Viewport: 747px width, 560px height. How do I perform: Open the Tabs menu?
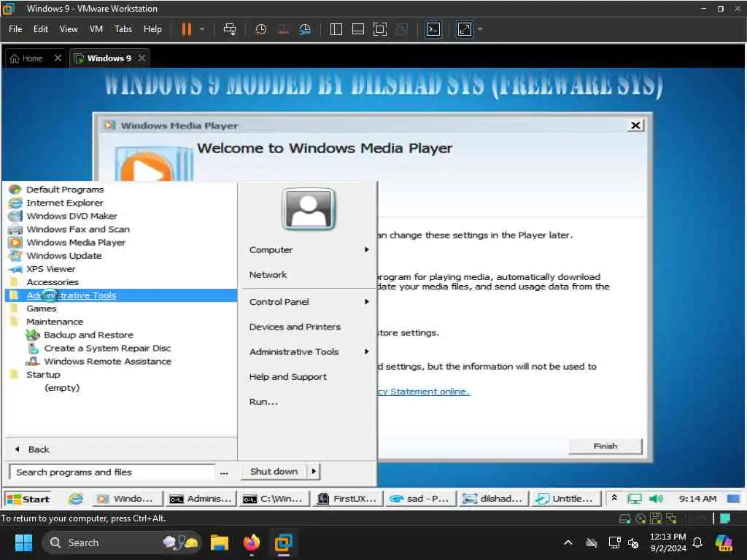[x=123, y=29]
